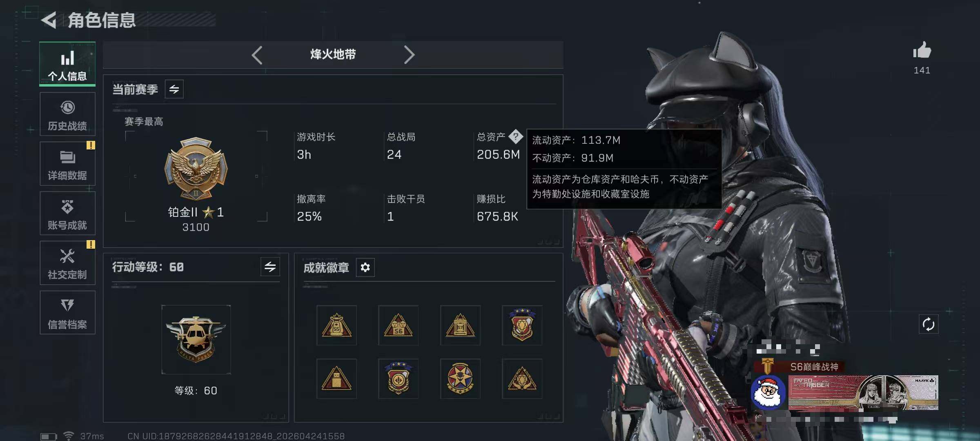Open 成就徽章 gear settings
The image size is (980, 441).
click(365, 267)
